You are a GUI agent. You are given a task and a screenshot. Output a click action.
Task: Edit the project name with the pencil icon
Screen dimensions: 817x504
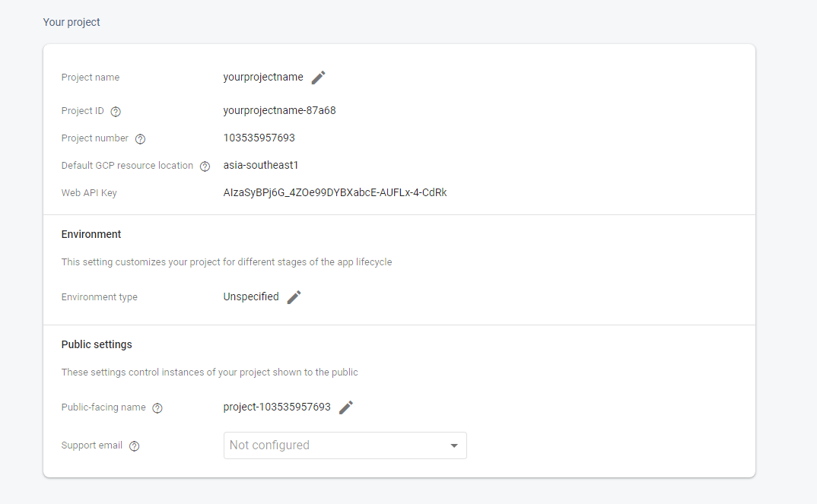pyautogui.click(x=319, y=78)
